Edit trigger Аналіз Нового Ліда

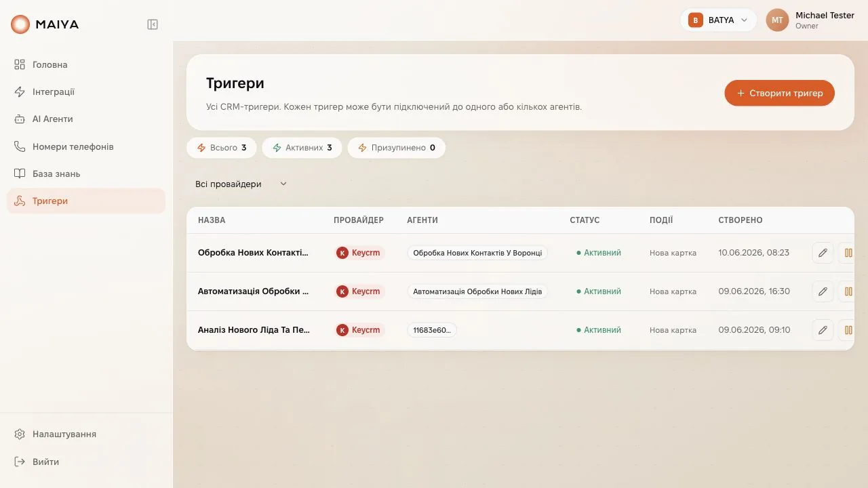pos(823,330)
